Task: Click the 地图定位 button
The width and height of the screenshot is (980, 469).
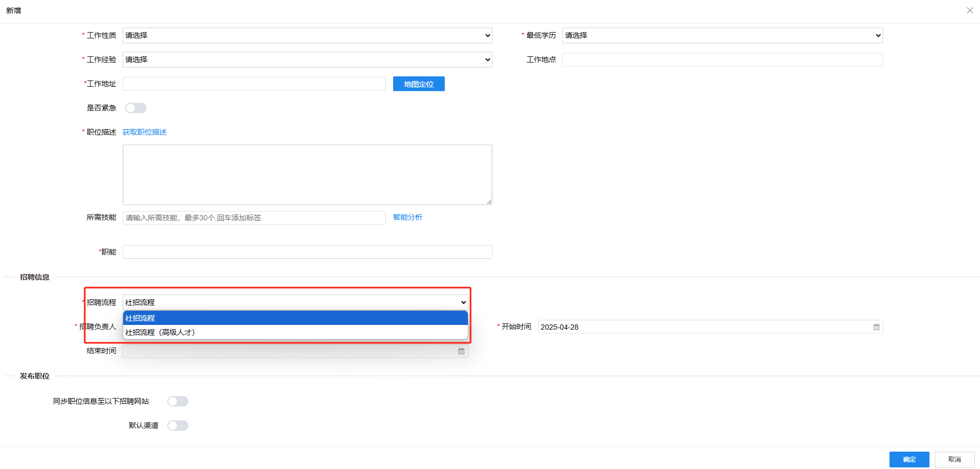Action: 419,84
